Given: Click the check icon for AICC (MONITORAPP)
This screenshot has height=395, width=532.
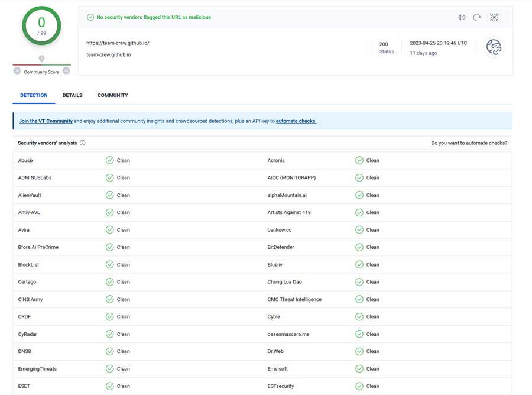Looking at the screenshot, I should pos(359,177).
